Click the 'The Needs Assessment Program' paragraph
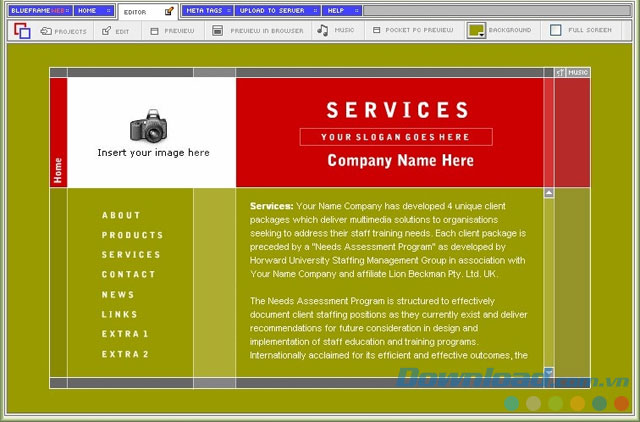 point(389,328)
